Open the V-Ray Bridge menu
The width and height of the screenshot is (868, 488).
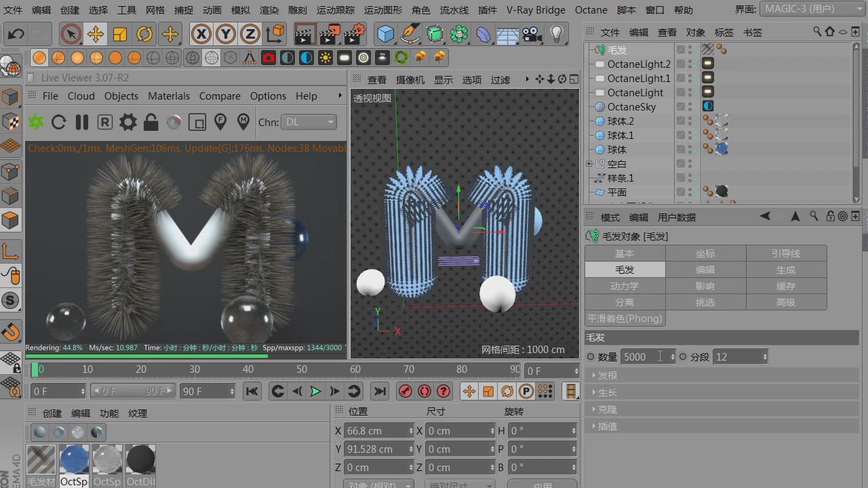coord(536,10)
